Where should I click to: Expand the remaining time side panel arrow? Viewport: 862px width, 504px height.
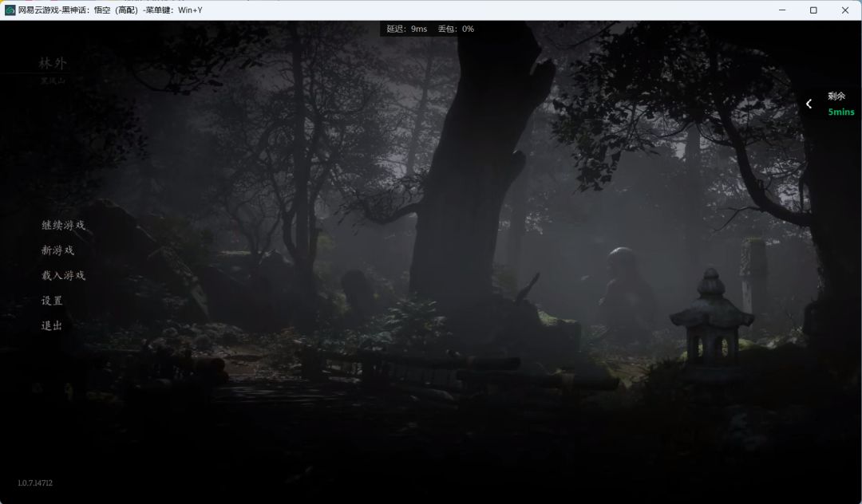[x=809, y=104]
